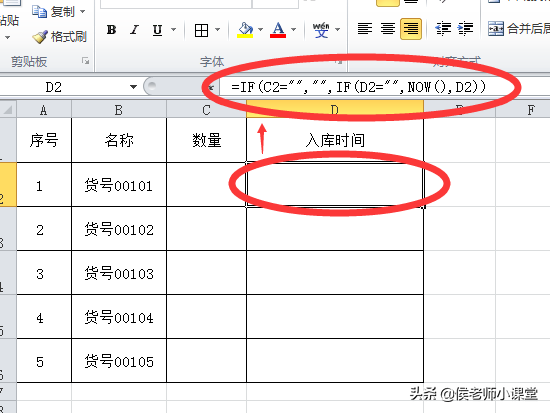This screenshot has width=550, height=413.
Task: Open the Paste (粘贴) dropdown arrow
Action: click(x=8, y=37)
